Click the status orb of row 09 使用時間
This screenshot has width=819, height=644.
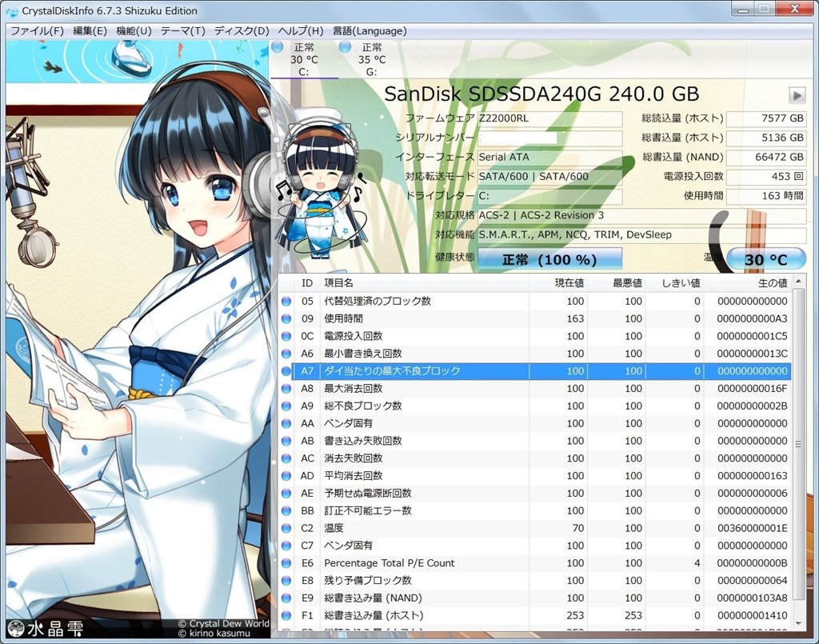(x=286, y=318)
